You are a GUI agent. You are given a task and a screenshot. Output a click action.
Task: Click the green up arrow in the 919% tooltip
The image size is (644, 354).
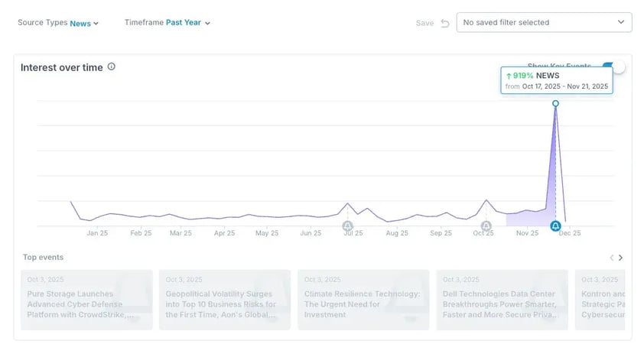coord(509,76)
